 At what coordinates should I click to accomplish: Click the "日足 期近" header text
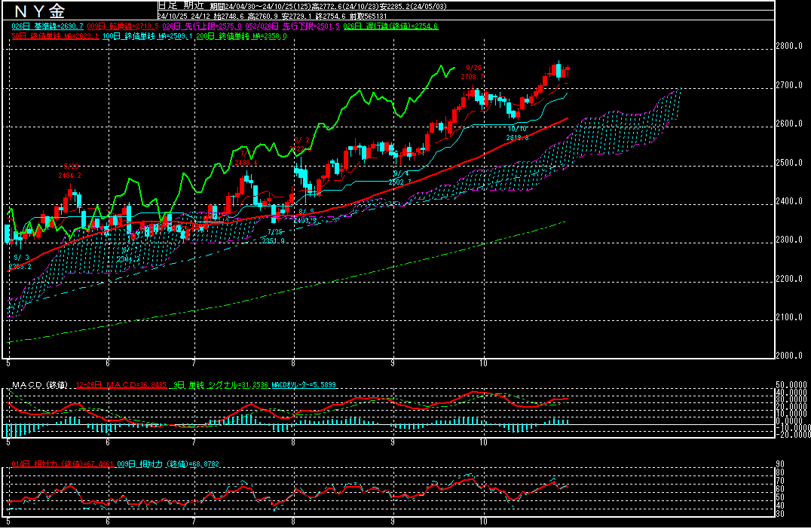pos(181,6)
